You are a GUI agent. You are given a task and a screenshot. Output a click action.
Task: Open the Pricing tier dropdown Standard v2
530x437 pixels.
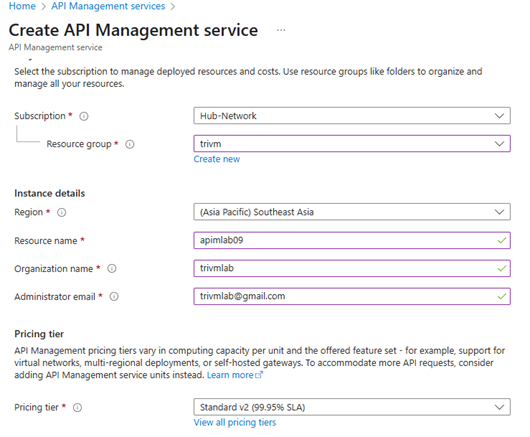[x=352, y=407]
